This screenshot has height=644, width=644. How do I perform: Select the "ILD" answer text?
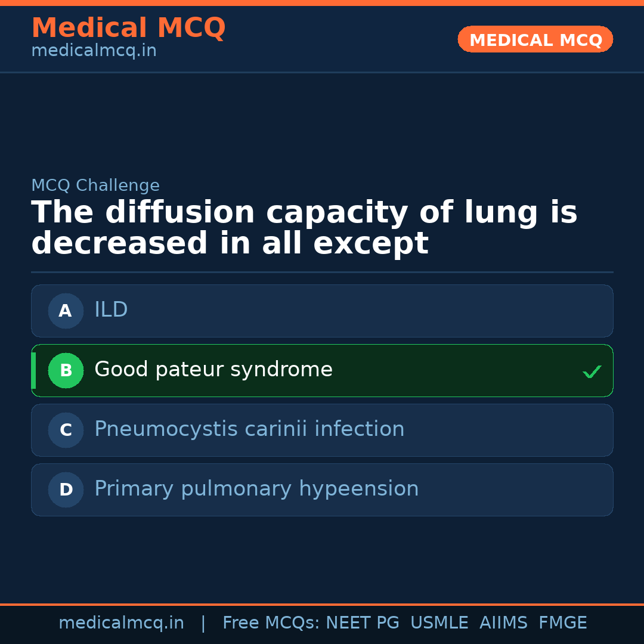[x=111, y=310]
